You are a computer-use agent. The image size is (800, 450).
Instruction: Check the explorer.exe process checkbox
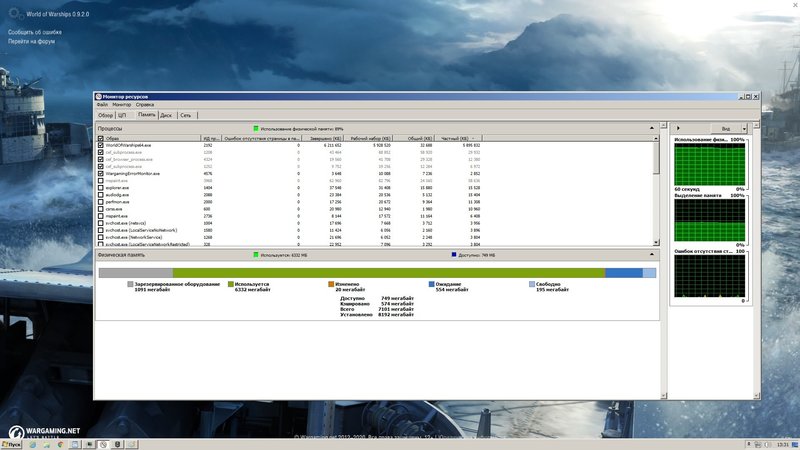[101, 188]
